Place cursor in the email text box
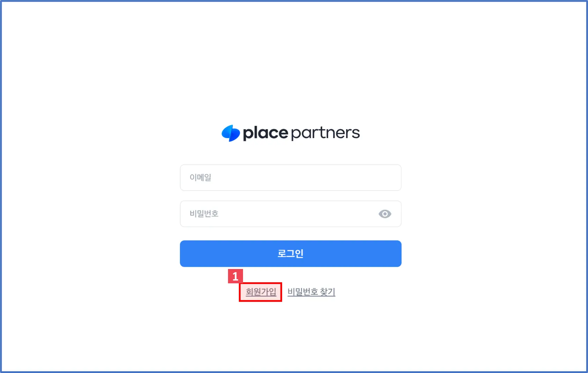This screenshot has width=588, height=373. point(291,178)
